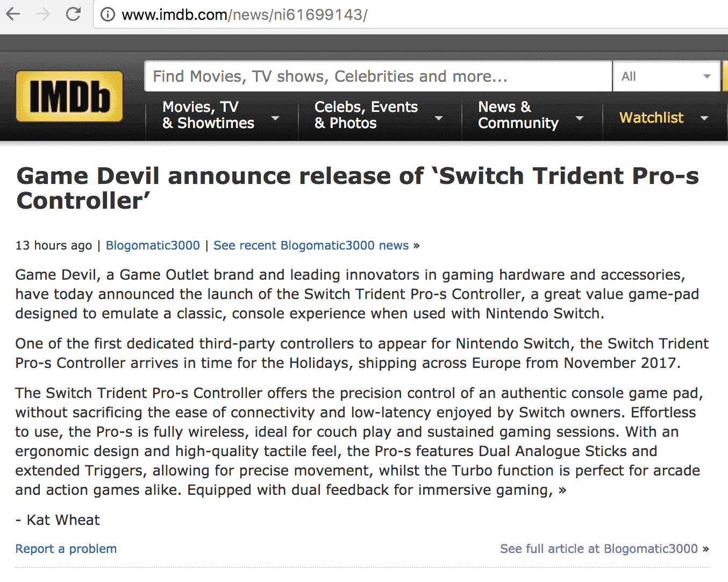
Task: Click the Blogomatic3000 source link
Action: [153, 245]
